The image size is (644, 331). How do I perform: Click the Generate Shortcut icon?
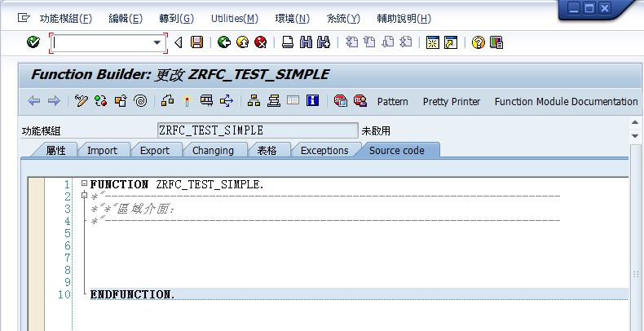pos(451,42)
